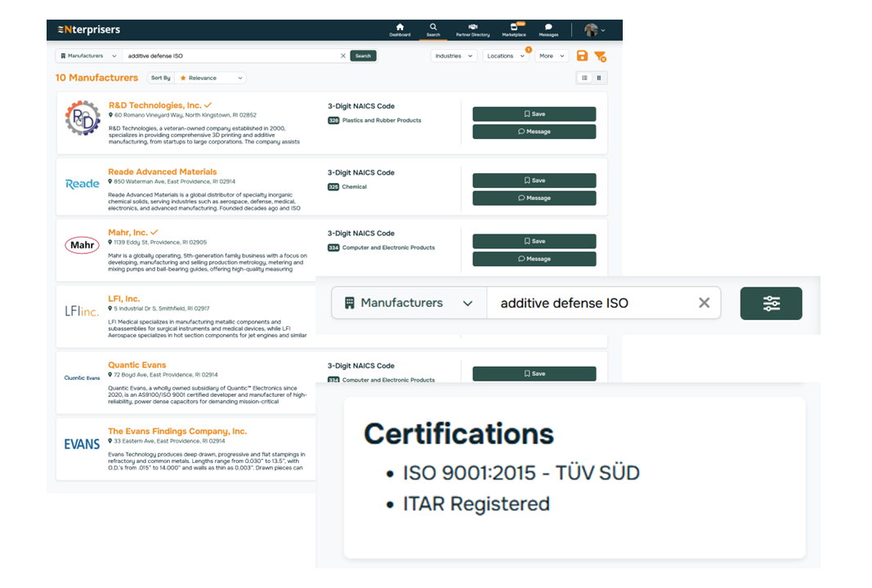Click the LFI inc. logo thumbnail
The width and height of the screenshot is (872, 588).
pyautogui.click(x=82, y=311)
